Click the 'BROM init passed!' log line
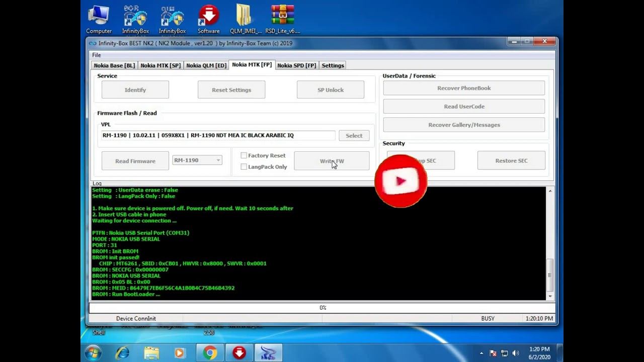The image size is (644, 362). coord(116,257)
